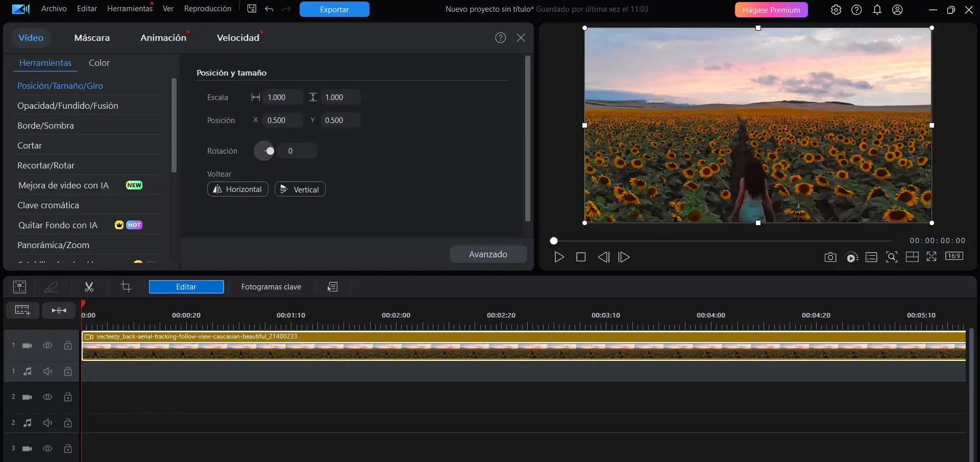Viewport: 980px width, 462px height.
Task: Switch to the Fotogramas clave tab
Action: pyautogui.click(x=271, y=287)
